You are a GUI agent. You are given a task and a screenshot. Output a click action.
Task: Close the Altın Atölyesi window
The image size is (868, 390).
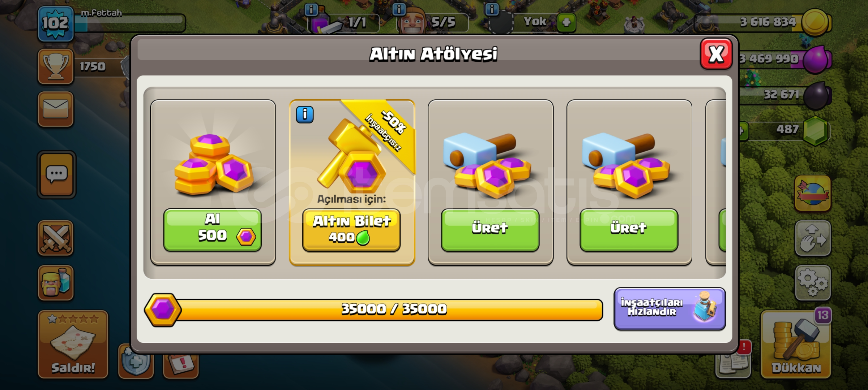716,54
